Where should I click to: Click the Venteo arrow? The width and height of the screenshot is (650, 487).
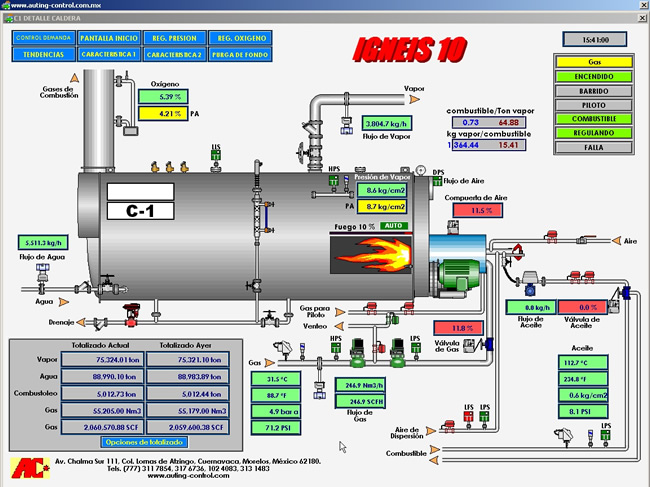tap(339, 326)
